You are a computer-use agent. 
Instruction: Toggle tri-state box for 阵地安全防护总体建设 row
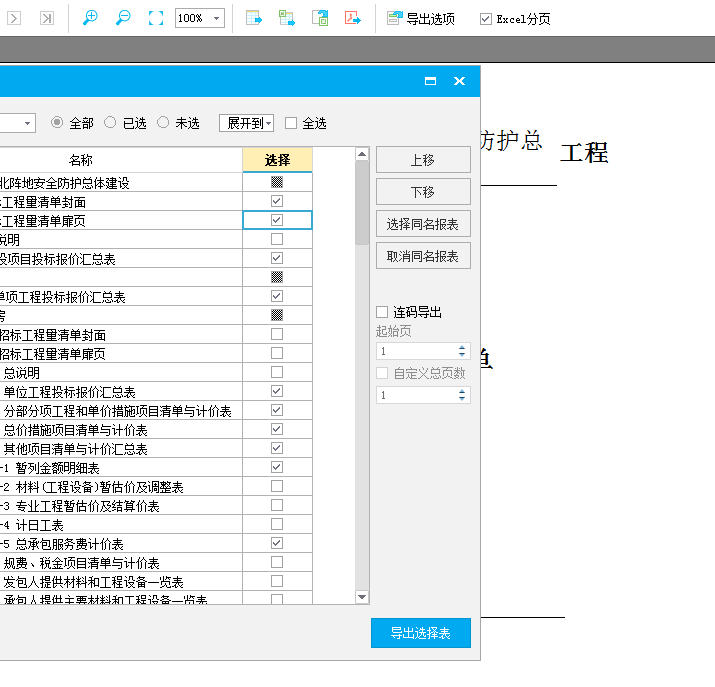[277, 182]
